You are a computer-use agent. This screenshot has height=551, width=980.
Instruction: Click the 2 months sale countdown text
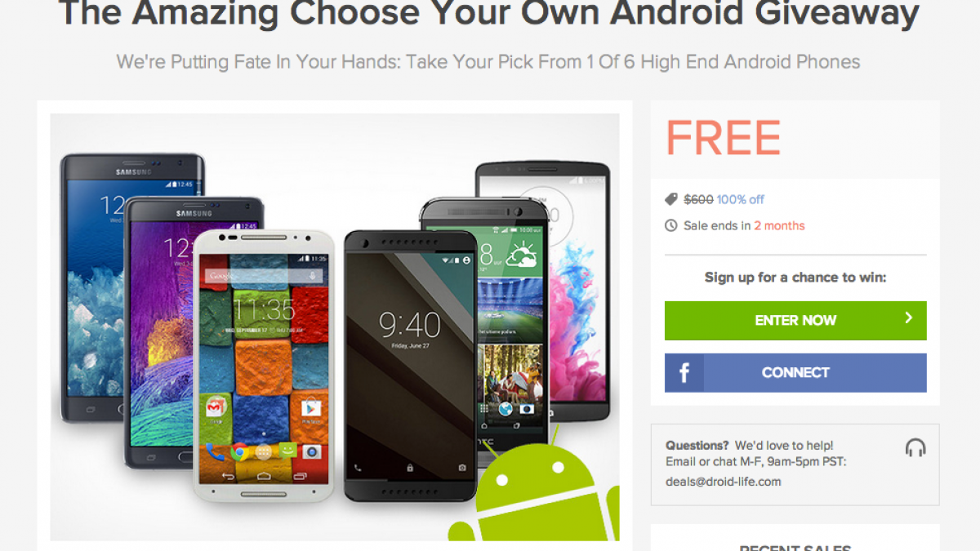779,225
